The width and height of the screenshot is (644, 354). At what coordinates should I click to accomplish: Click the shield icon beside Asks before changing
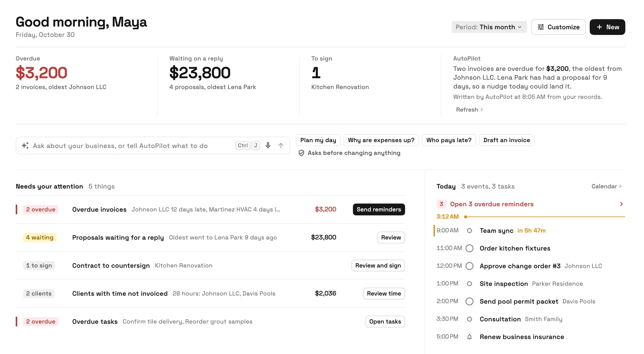click(x=301, y=153)
